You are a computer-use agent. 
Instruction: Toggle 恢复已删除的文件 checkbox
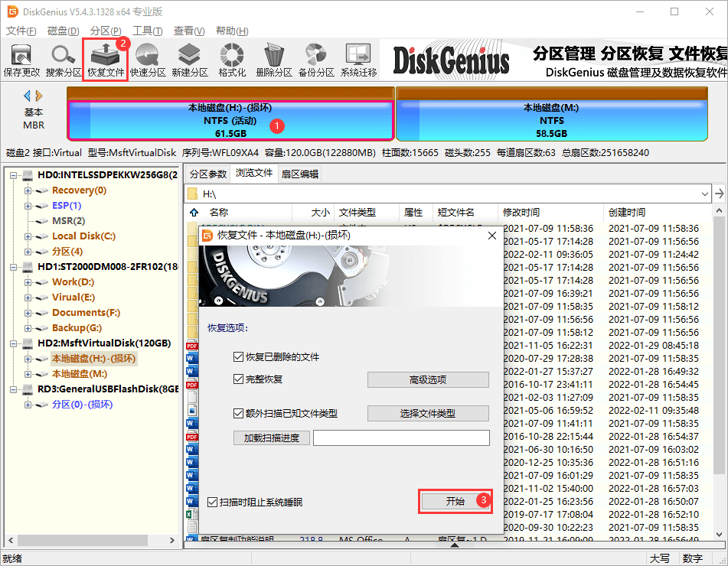tap(238, 356)
